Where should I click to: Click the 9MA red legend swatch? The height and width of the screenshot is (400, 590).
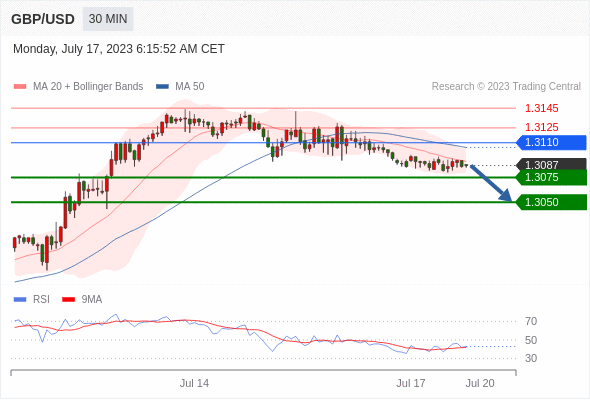tap(68, 300)
